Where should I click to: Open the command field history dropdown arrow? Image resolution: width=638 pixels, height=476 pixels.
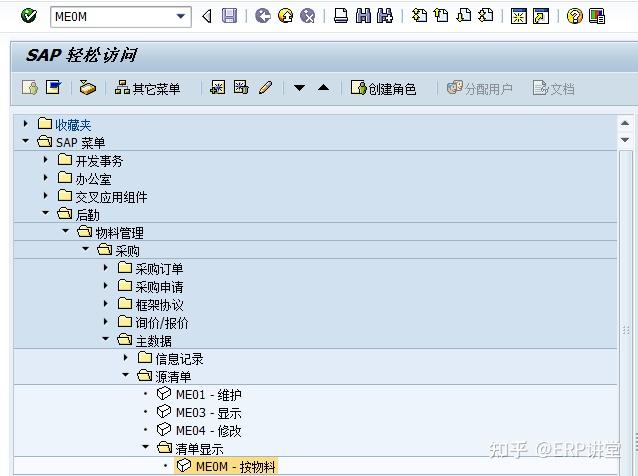(x=181, y=17)
